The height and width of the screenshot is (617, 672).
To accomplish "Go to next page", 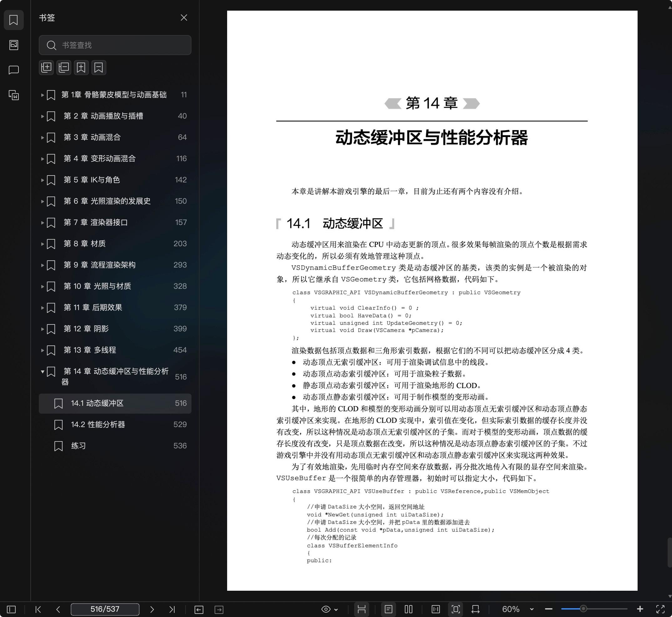I will (152, 609).
